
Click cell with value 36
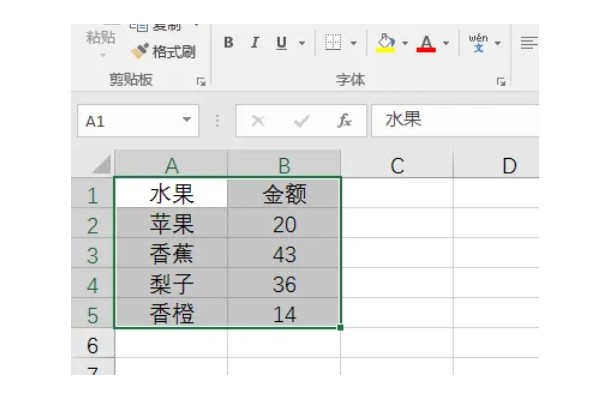(284, 283)
